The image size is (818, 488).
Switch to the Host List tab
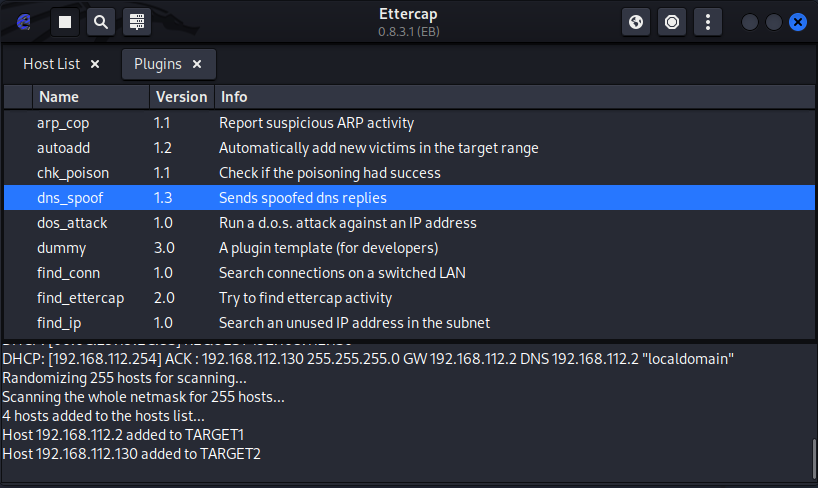click(x=51, y=64)
